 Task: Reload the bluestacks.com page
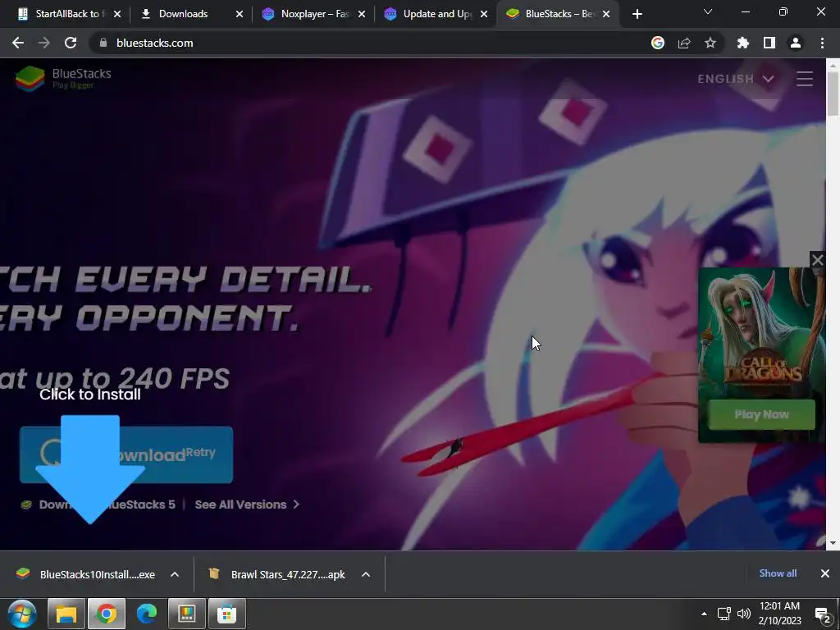71,43
